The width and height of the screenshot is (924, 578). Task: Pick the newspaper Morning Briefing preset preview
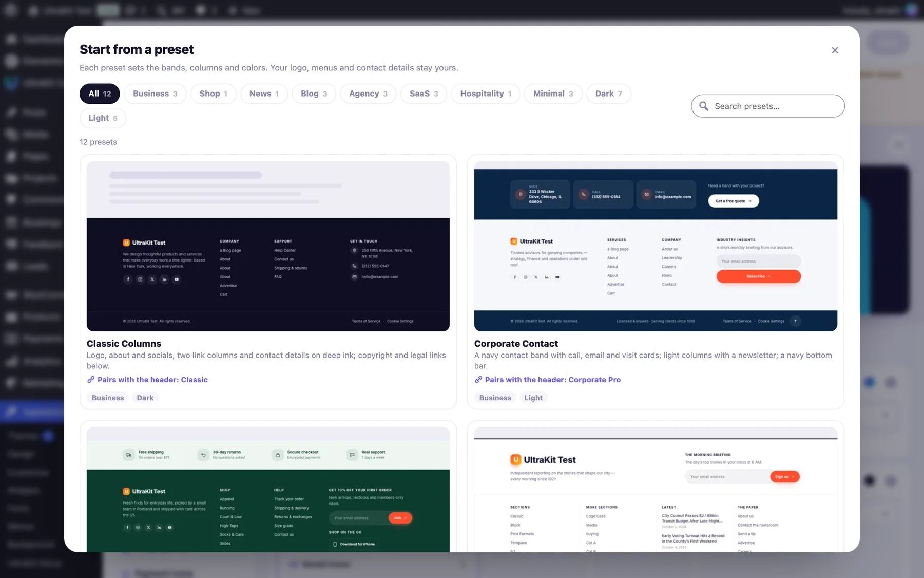pos(656,490)
